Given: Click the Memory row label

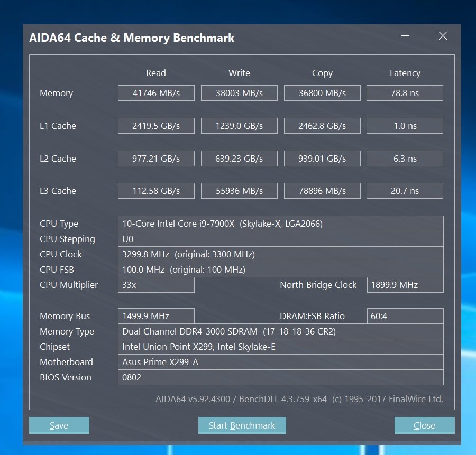Looking at the screenshot, I should click(57, 93).
